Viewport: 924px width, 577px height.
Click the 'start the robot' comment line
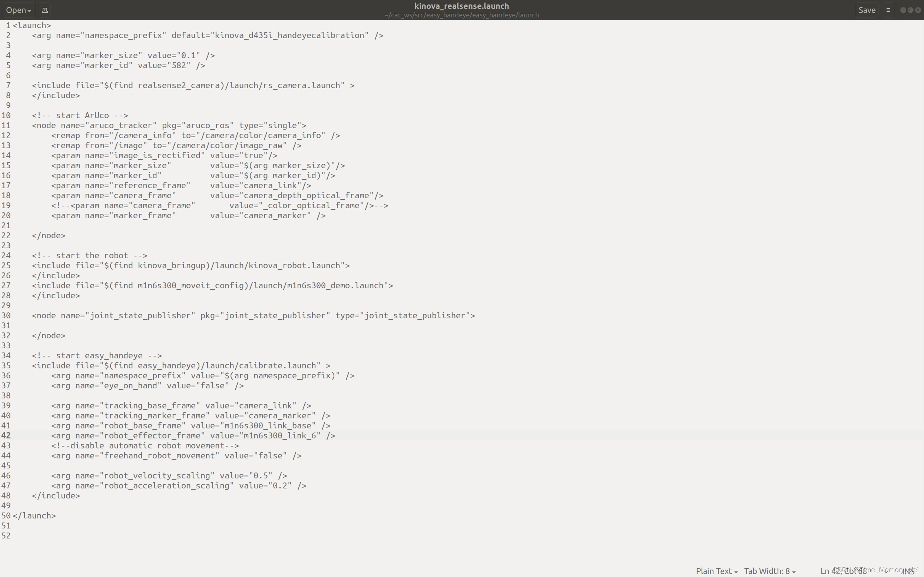click(x=90, y=255)
